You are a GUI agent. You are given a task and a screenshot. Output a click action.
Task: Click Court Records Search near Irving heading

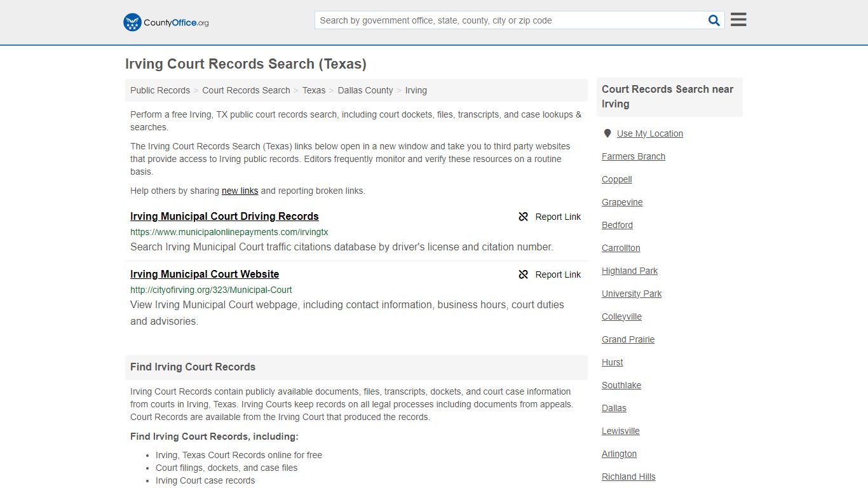click(x=668, y=97)
